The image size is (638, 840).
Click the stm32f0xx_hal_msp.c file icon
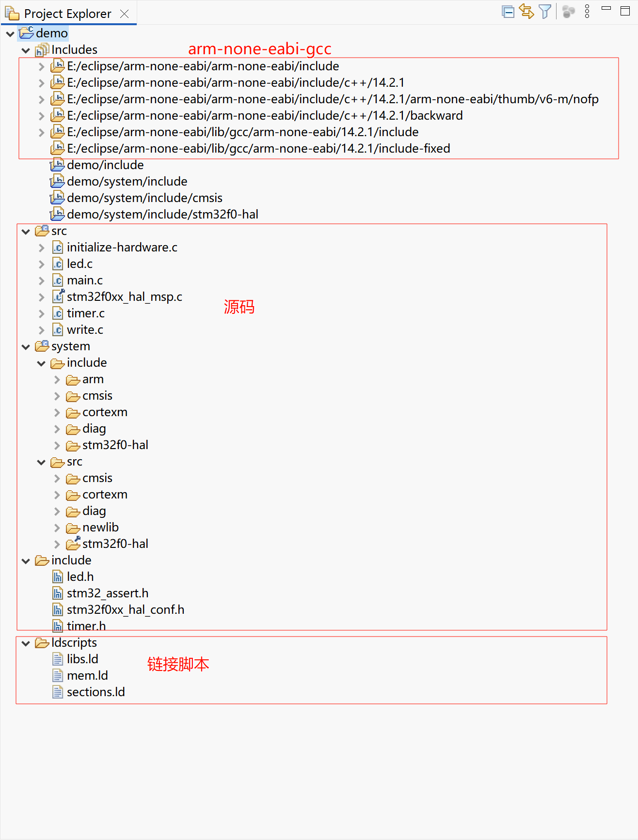click(58, 296)
